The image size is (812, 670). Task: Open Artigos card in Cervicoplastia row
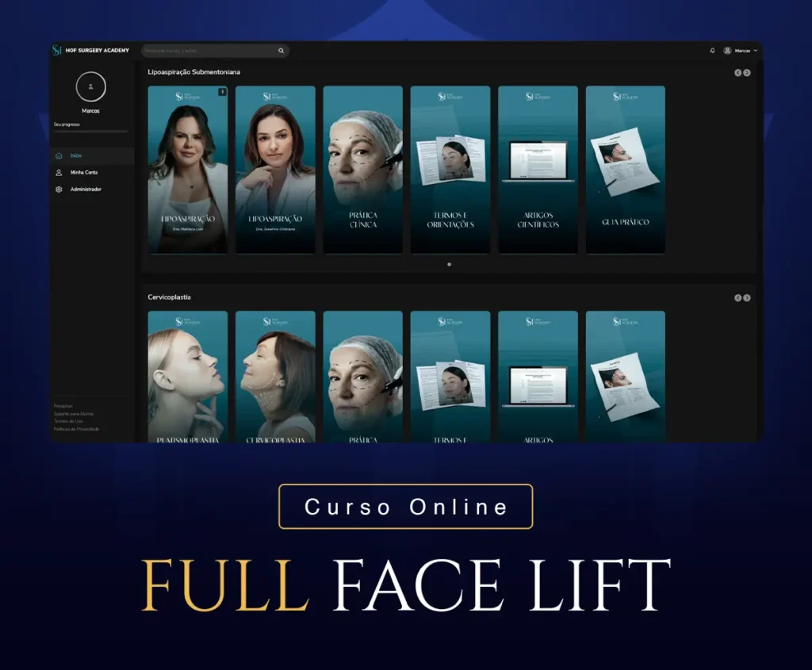point(538,377)
